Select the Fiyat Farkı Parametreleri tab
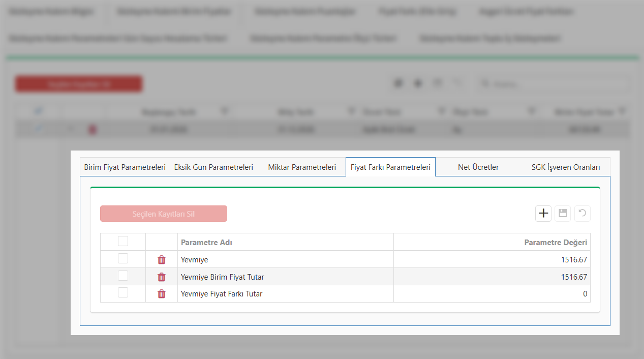 [x=390, y=167]
